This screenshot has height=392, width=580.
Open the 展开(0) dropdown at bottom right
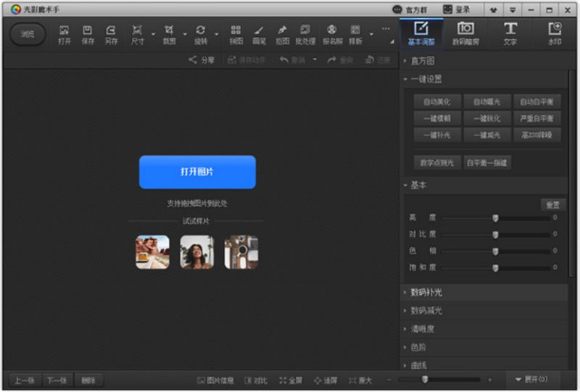531,380
